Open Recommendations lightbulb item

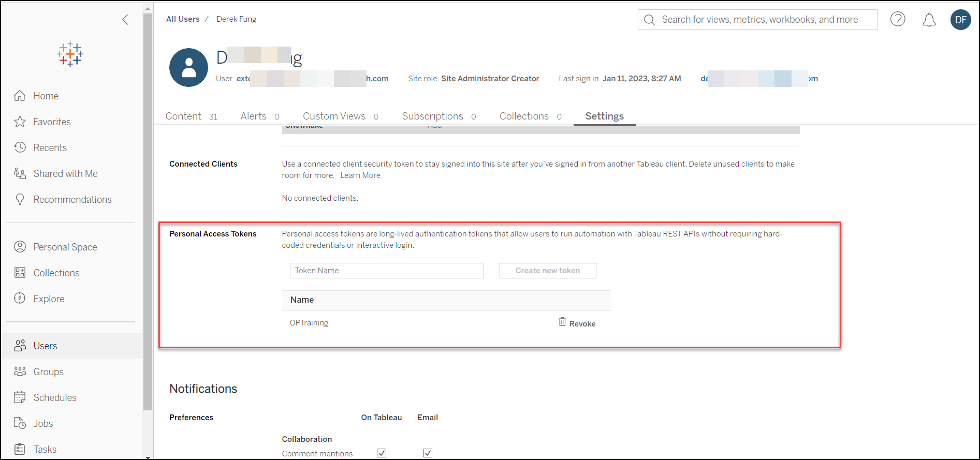point(72,199)
